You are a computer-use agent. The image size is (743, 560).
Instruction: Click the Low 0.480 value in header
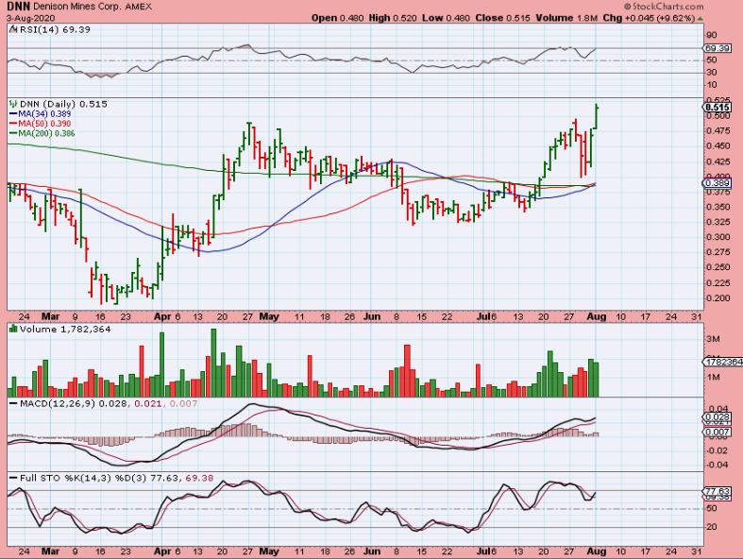[446, 18]
